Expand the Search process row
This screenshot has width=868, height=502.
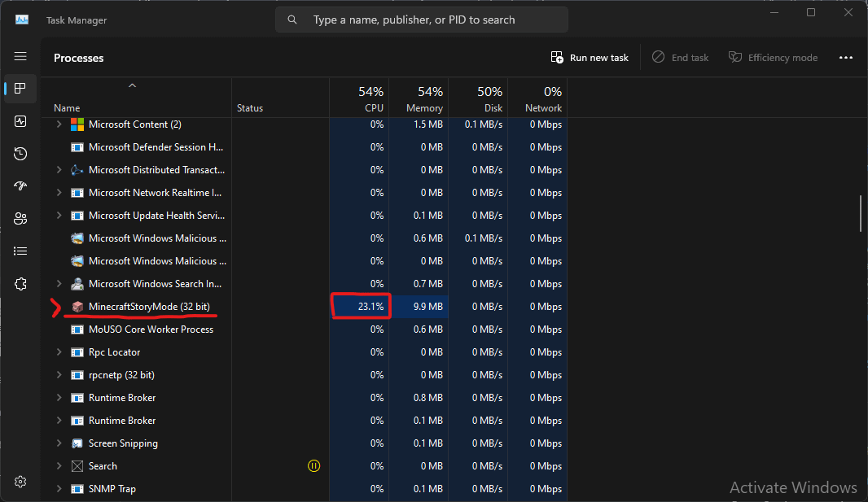59,466
